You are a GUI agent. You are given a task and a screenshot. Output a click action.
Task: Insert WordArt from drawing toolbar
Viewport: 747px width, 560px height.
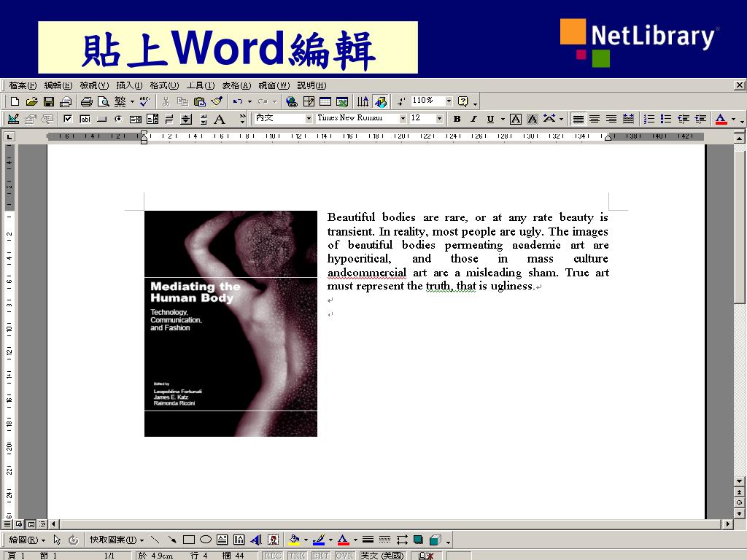pos(256,540)
